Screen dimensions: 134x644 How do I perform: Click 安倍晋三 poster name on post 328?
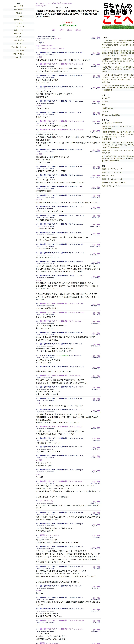42,535
